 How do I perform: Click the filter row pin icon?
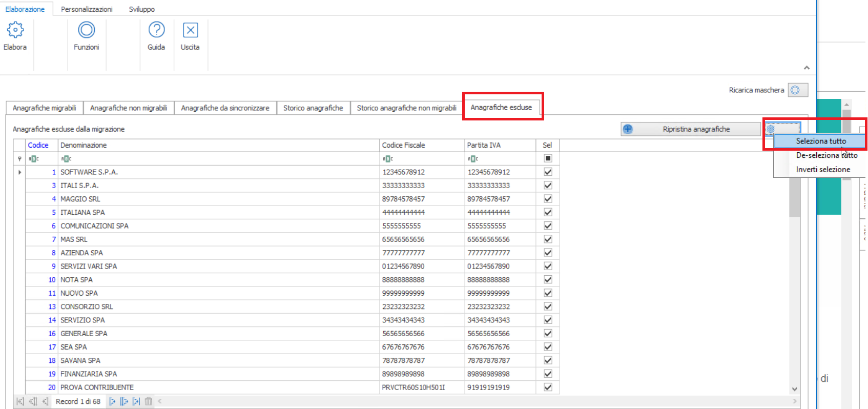[19, 159]
